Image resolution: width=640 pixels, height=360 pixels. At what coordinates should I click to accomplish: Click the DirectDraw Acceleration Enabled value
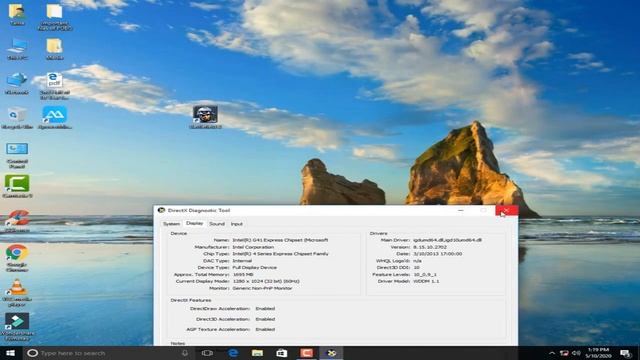coord(265,309)
